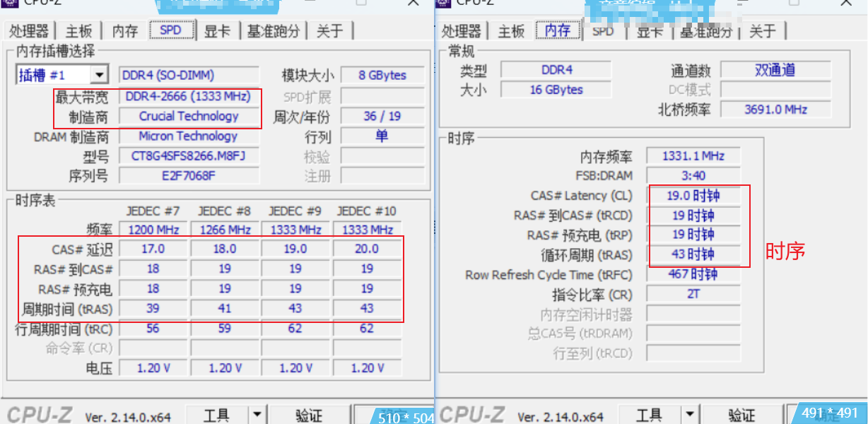Switch to 处理器 tab in left window
868x424 pixels.
30,31
